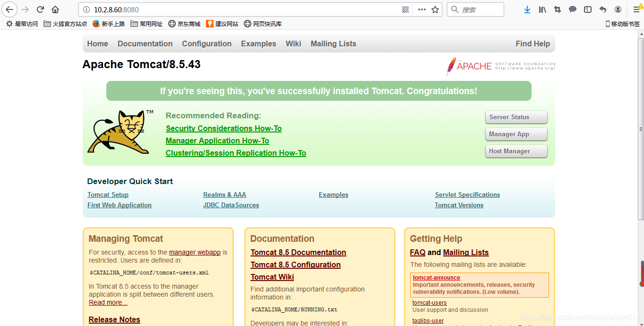This screenshot has height=326, width=644.
Task: Open the 移动版书签 mobile bookmarks
Action: tap(623, 24)
